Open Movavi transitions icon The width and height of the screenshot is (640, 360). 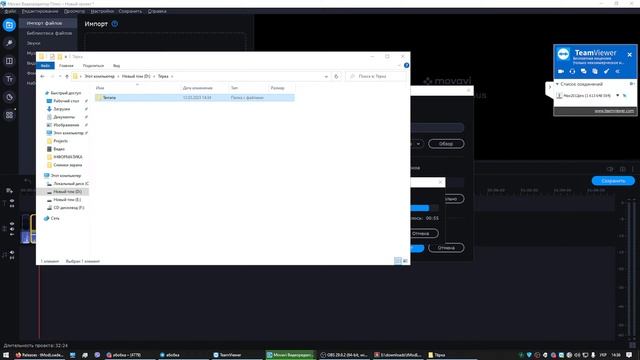(9, 61)
